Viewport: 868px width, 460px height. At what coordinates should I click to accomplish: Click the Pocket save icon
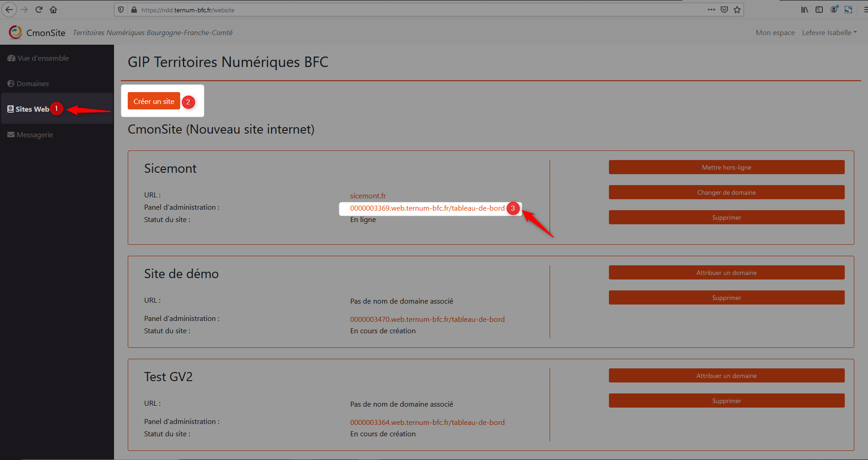724,10
